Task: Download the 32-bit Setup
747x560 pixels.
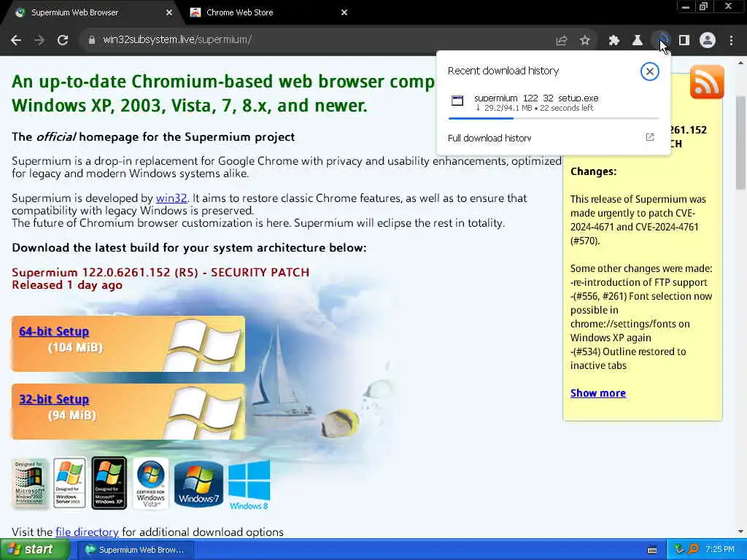Action: coord(54,399)
